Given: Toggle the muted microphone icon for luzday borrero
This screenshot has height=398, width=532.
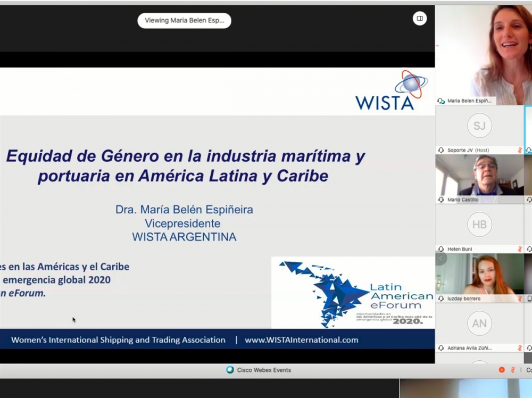Looking at the screenshot, I should pos(519,298).
